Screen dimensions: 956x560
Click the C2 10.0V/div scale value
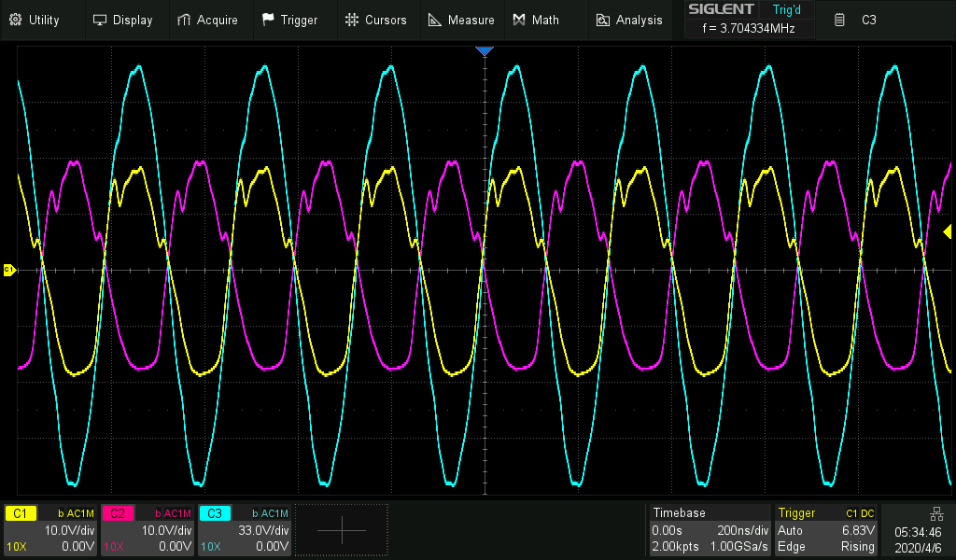pyautogui.click(x=167, y=530)
